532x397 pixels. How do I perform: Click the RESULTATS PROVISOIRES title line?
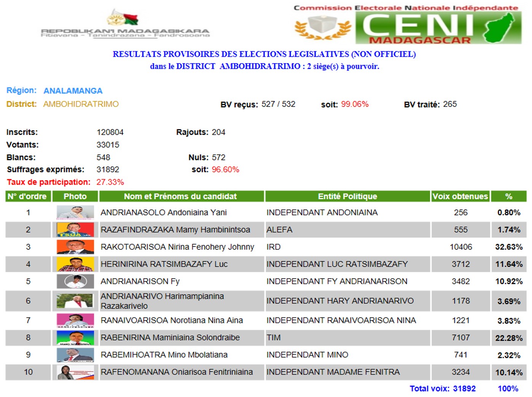point(264,54)
